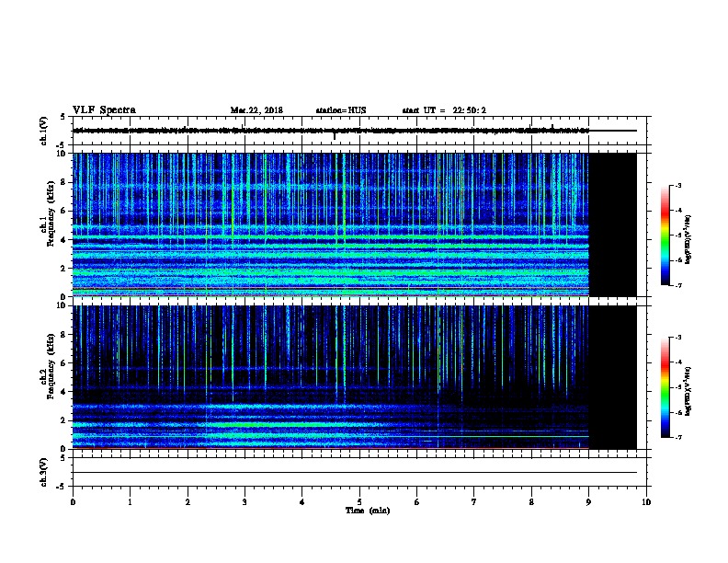This screenshot has width=728, height=563.
Task: Click the black no-data region in ch.1 spectrogram
Action: point(613,224)
